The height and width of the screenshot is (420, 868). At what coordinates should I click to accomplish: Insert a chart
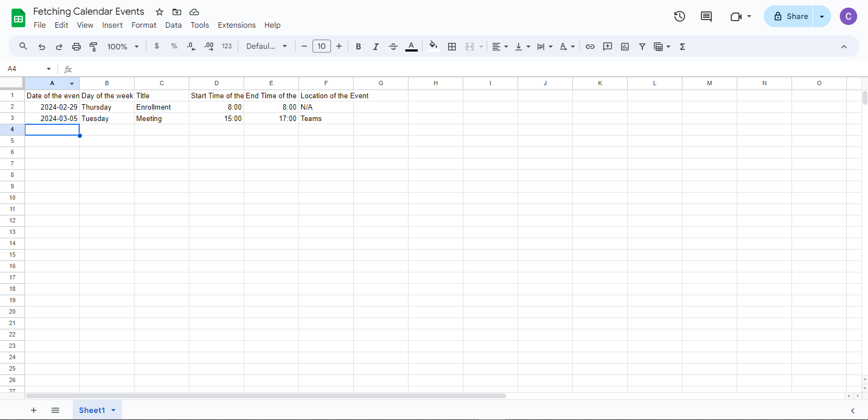625,47
